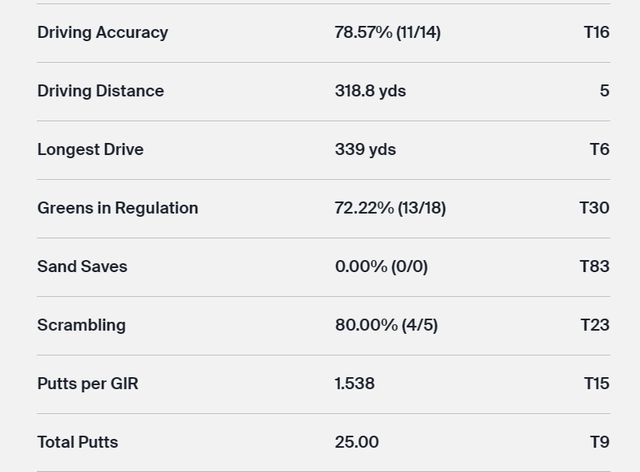This screenshot has height=472, width=640.
Task: Select the Total Putts label
Action: [77, 442]
